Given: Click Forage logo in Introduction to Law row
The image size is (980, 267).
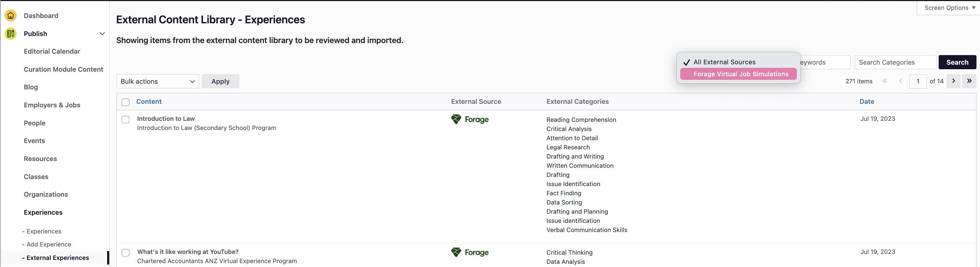Looking at the screenshot, I should (x=469, y=120).
